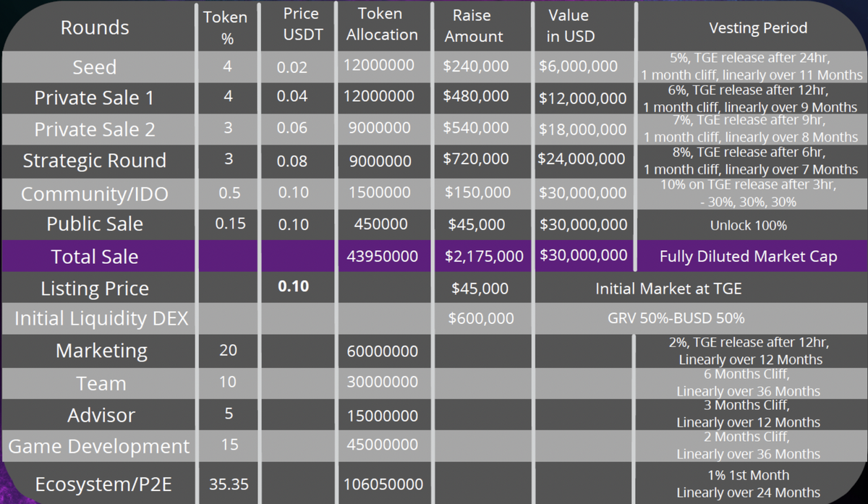Select the 106050000 token allocation cell
The image size is (868, 504).
381,484
